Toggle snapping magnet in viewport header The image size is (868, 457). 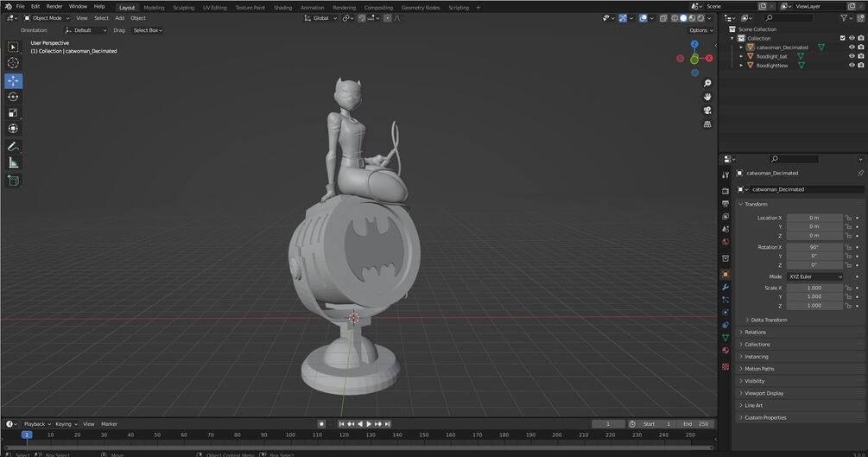pos(362,18)
